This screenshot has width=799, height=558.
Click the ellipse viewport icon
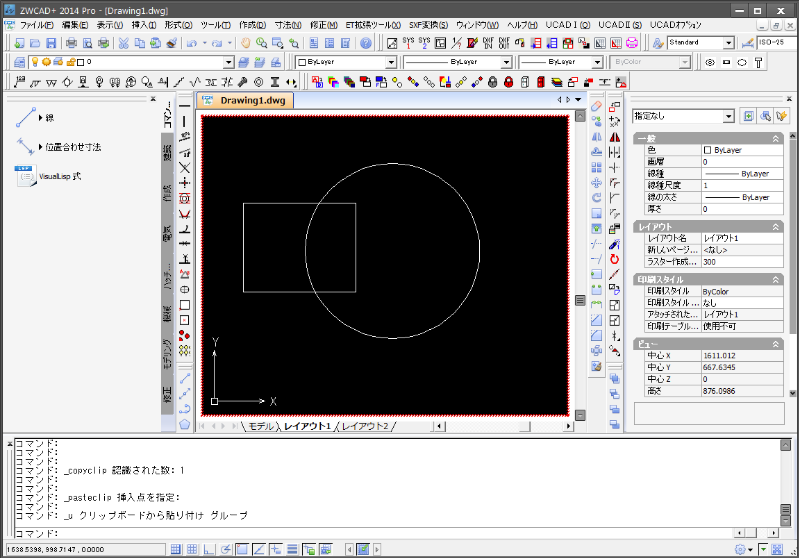coord(742,62)
